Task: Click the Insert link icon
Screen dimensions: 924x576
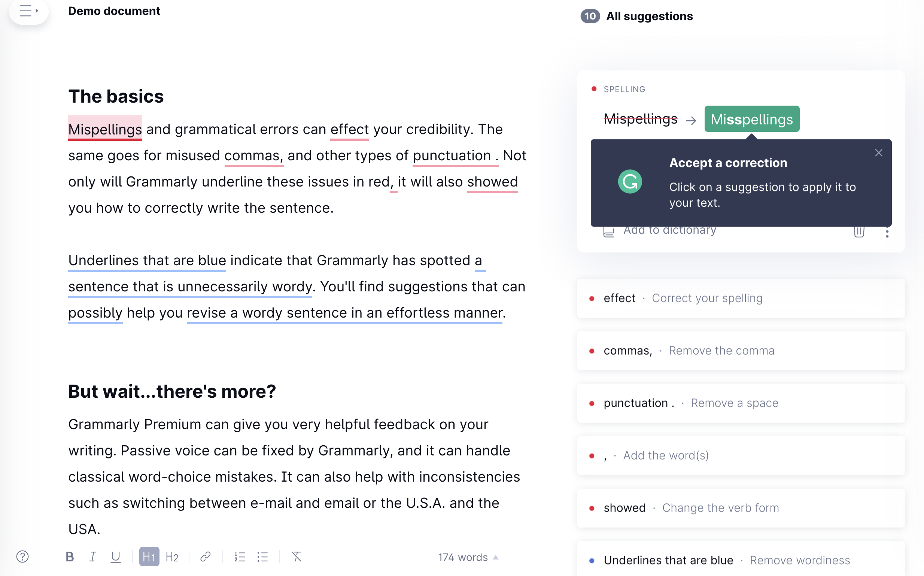Action: (x=206, y=555)
